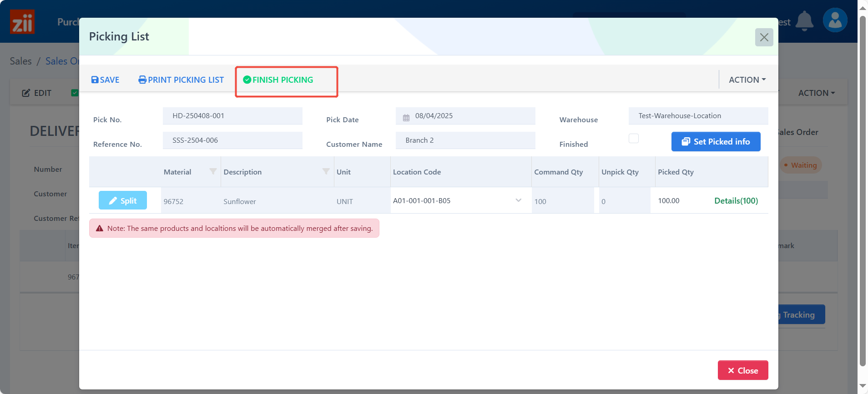868x394 pixels.
Task: Click the Sales breadcrumb item
Action: [x=21, y=61]
